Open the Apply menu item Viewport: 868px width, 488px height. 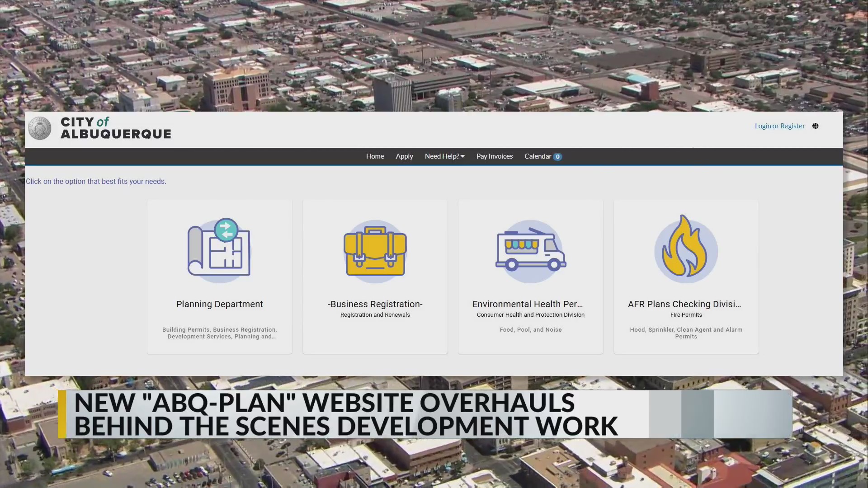[404, 156]
